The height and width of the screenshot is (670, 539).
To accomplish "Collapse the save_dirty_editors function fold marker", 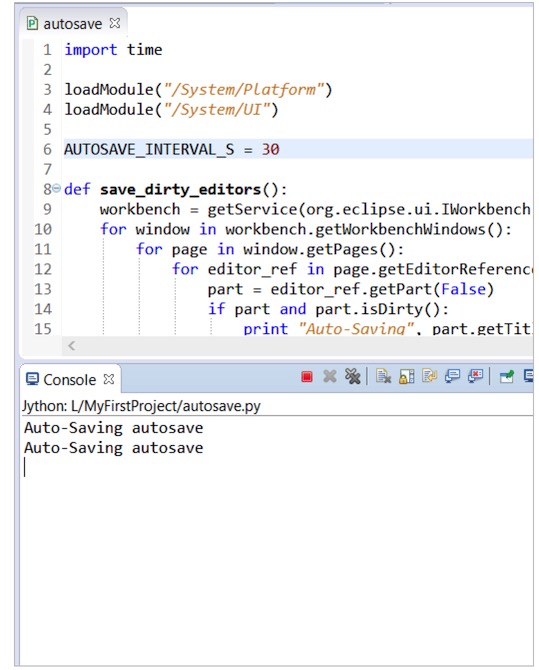I will pos(56,188).
